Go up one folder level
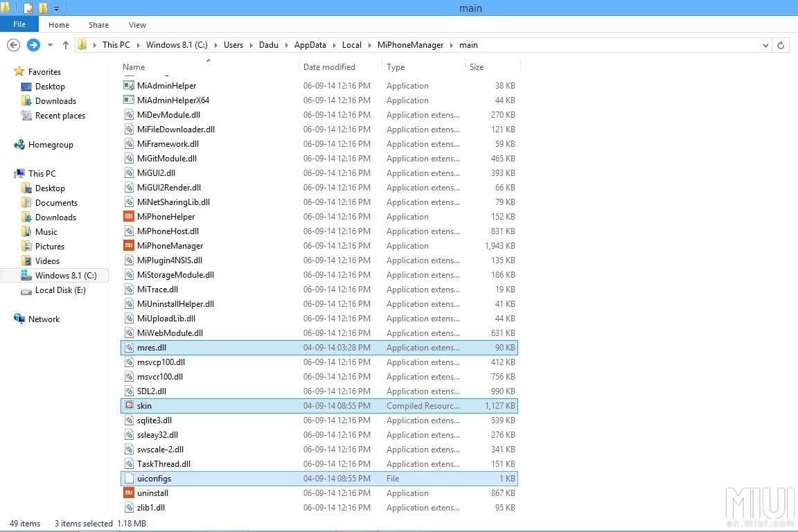Viewport: 798px width, 532px height. (66, 45)
